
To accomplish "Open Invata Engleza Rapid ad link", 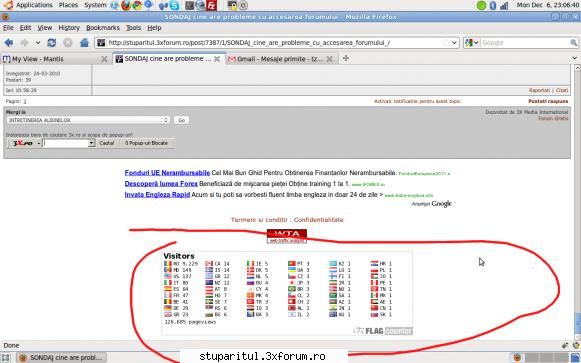I will point(157,194).
